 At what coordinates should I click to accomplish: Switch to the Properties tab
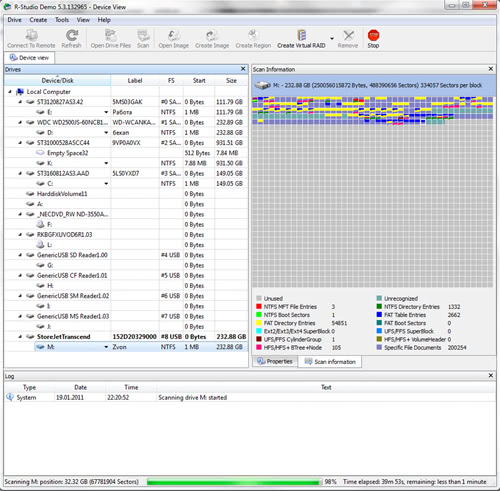(275, 361)
